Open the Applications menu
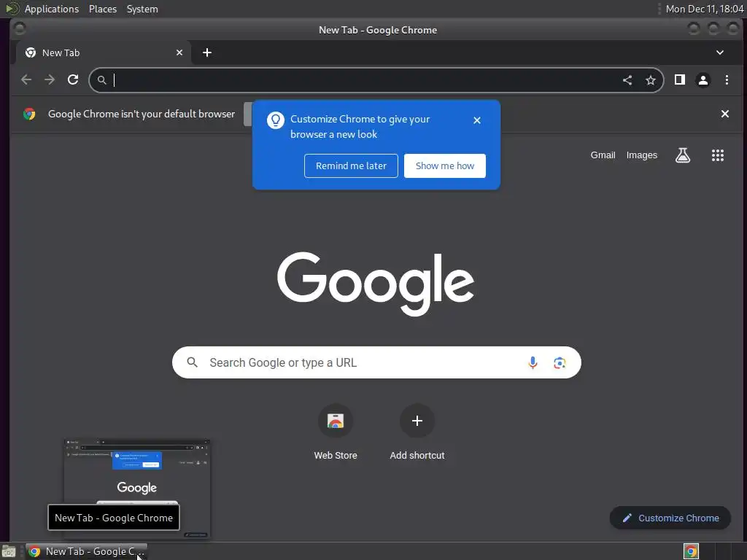The image size is (747, 560). [x=52, y=9]
